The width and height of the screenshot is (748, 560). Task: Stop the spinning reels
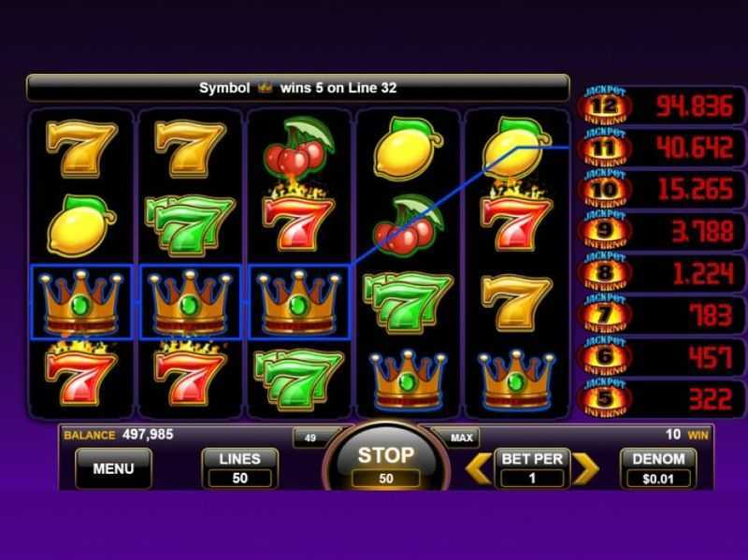point(386,460)
